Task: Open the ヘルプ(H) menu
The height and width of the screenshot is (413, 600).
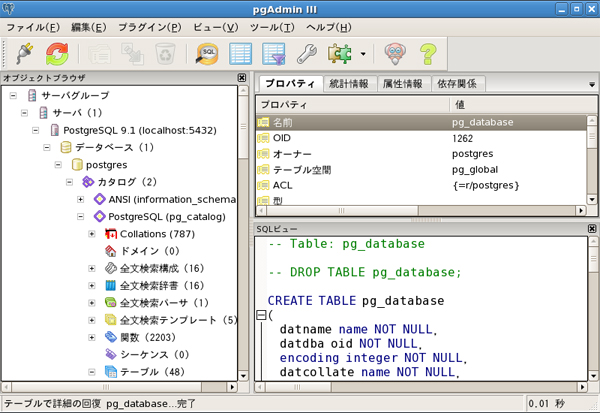Action: coord(329,28)
